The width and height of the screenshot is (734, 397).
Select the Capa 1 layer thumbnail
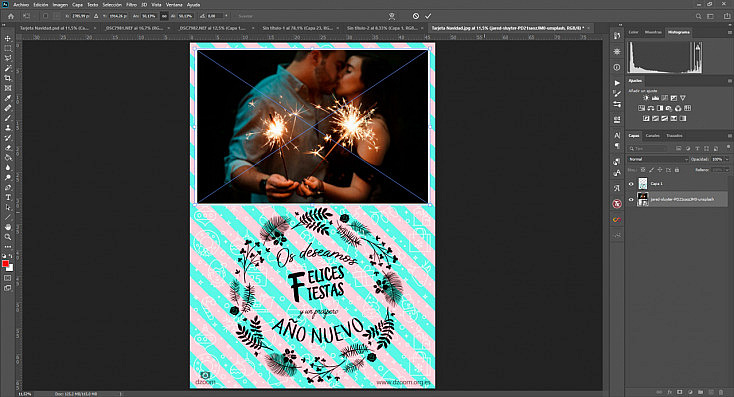click(x=643, y=184)
